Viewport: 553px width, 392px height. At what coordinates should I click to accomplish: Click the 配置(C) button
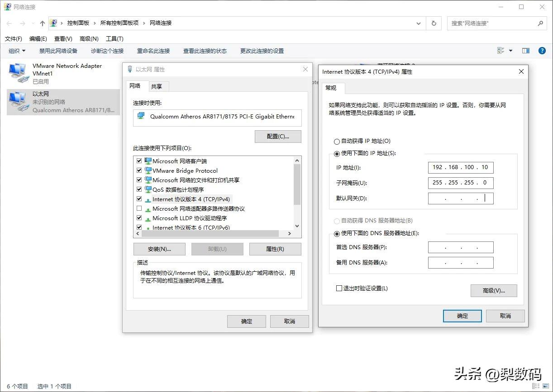click(x=278, y=136)
